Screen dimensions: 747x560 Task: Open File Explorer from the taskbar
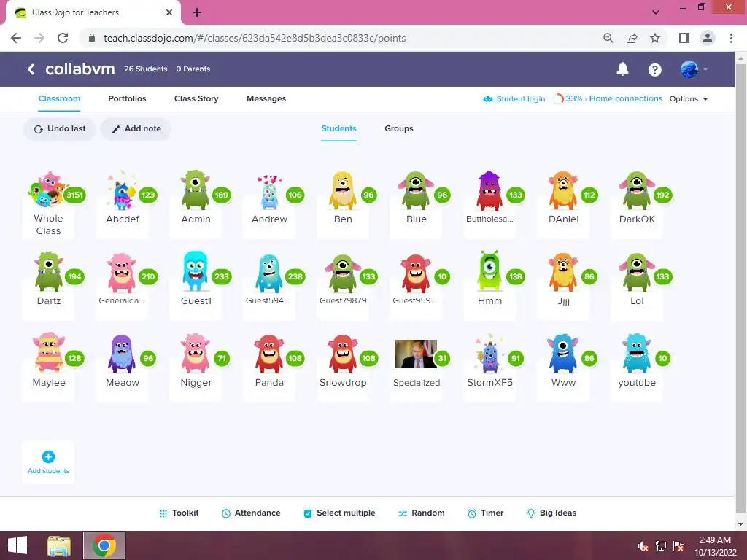point(59,545)
